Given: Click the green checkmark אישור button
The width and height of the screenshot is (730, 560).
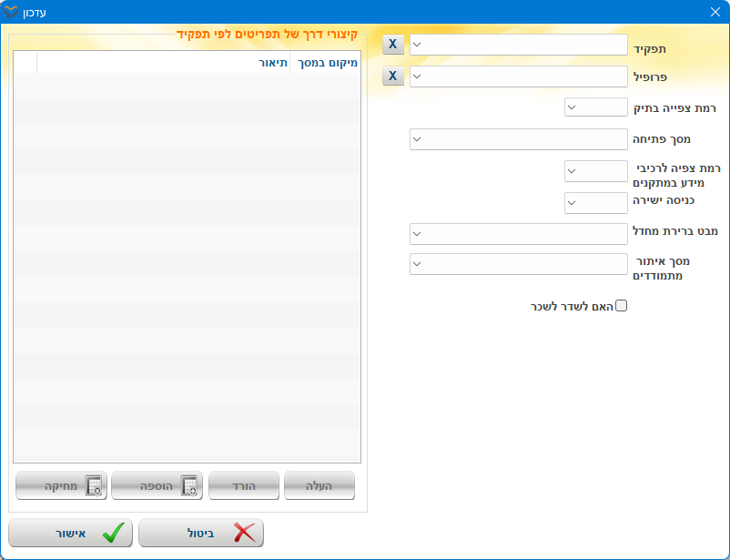Looking at the screenshot, I should 71,533.
